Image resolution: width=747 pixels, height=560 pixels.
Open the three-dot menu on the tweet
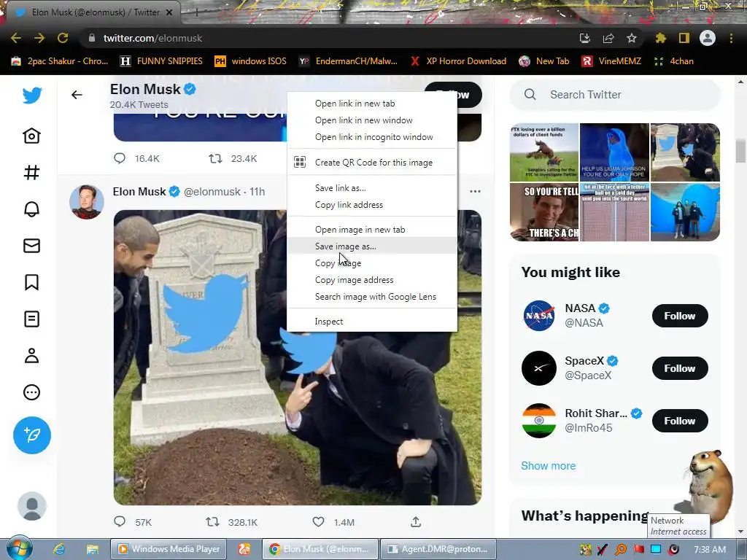click(475, 192)
